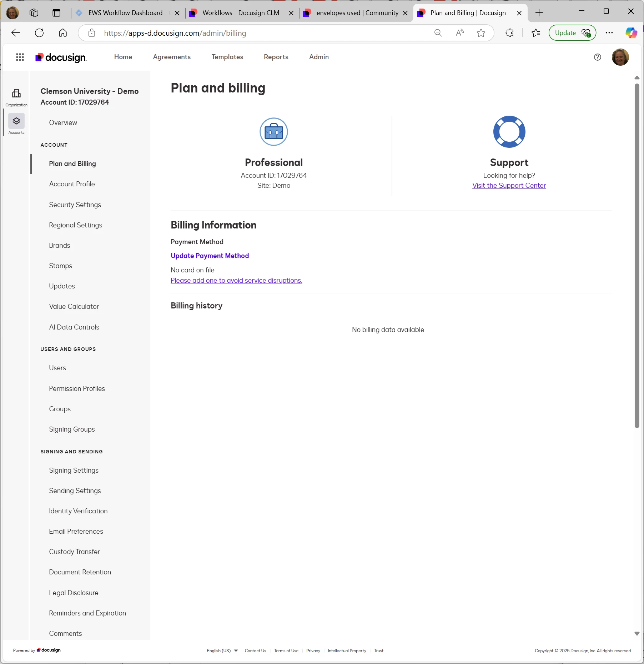Click the zoom magnifier in the address bar

point(438,33)
